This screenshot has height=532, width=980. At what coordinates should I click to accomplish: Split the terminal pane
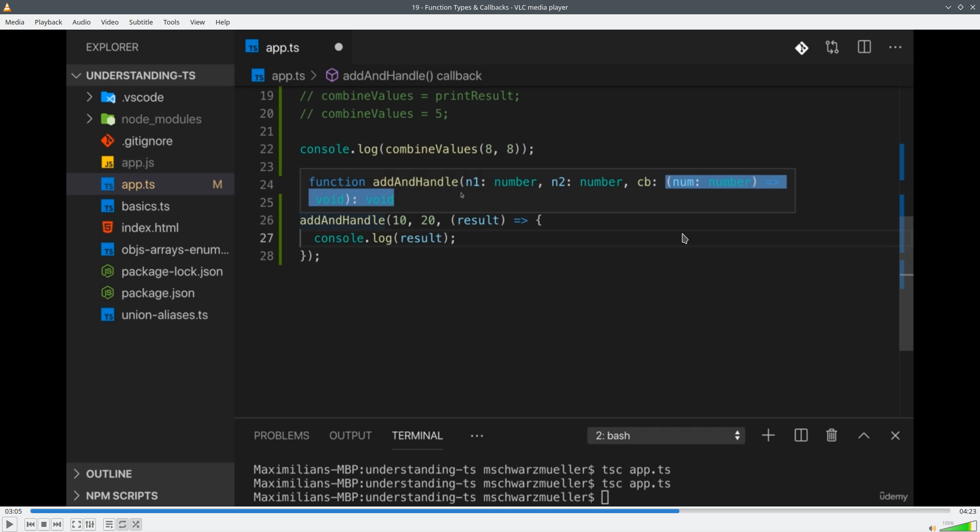(801, 436)
